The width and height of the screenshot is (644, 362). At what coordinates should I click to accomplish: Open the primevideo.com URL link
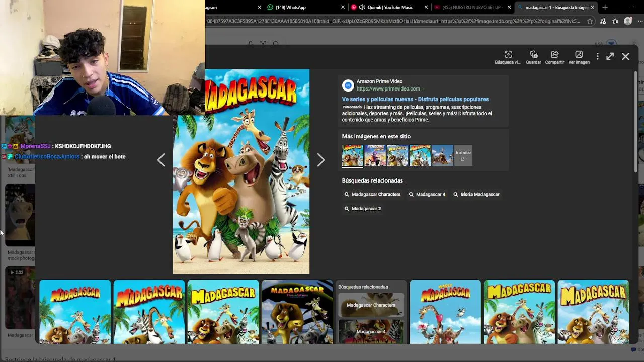(x=388, y=89)
